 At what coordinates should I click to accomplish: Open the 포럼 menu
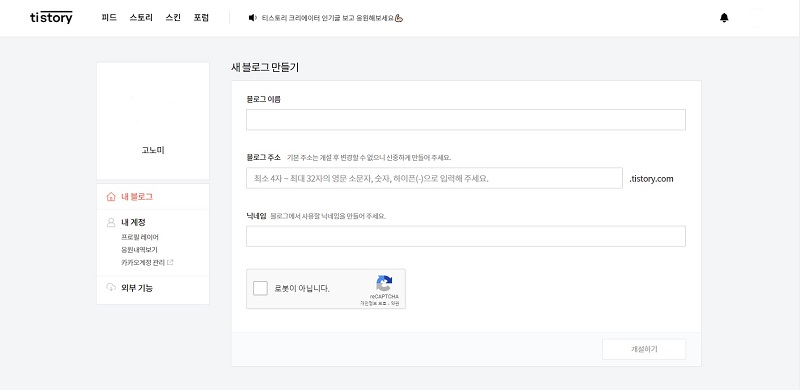click(201, 18)
